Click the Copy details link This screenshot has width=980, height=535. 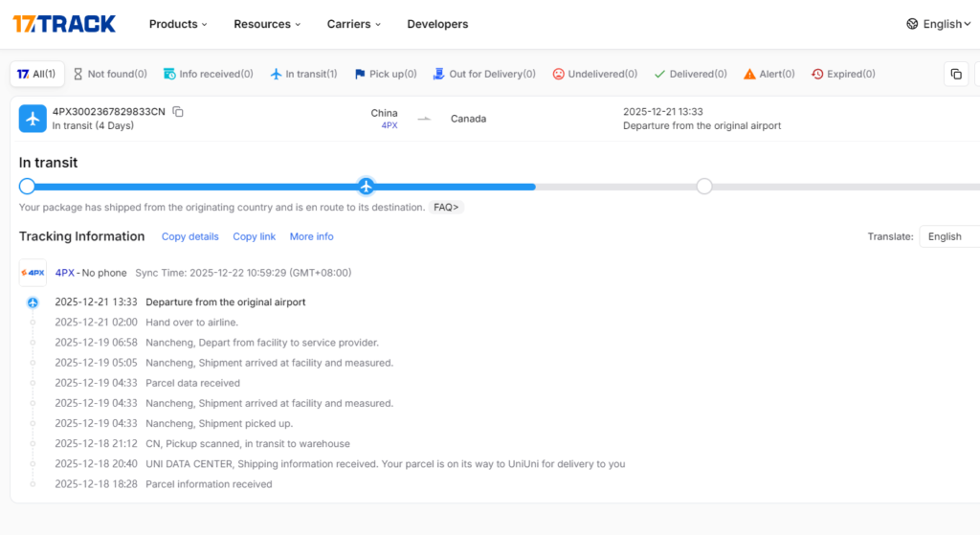coord(190,237)
